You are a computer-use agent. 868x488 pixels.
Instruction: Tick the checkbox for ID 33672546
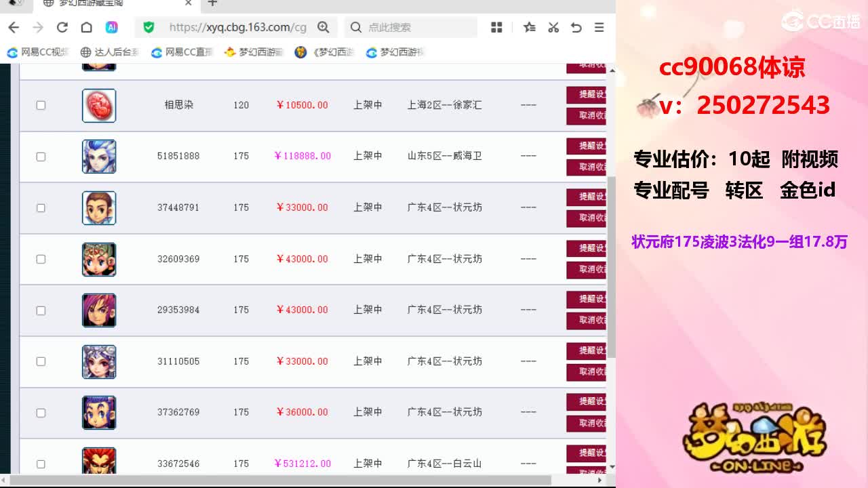[x=41, y=464]
